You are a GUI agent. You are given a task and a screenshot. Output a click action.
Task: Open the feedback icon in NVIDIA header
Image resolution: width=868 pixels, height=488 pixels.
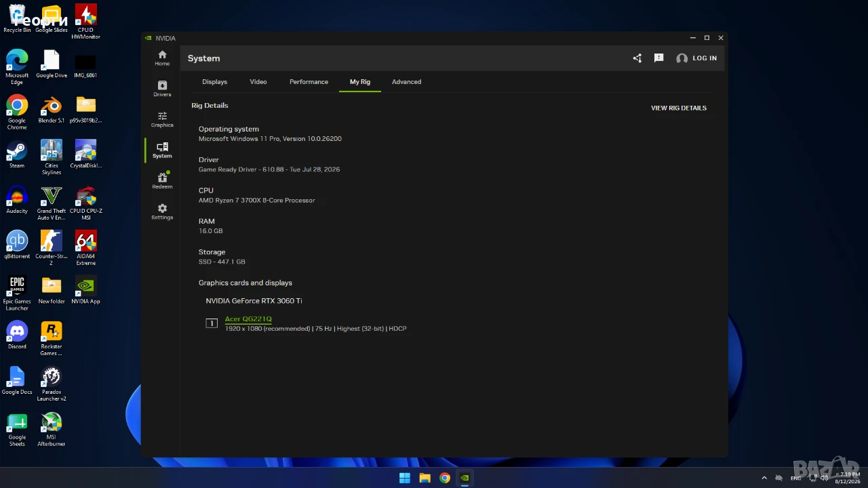pyautogui.click(x=658, y=58)
